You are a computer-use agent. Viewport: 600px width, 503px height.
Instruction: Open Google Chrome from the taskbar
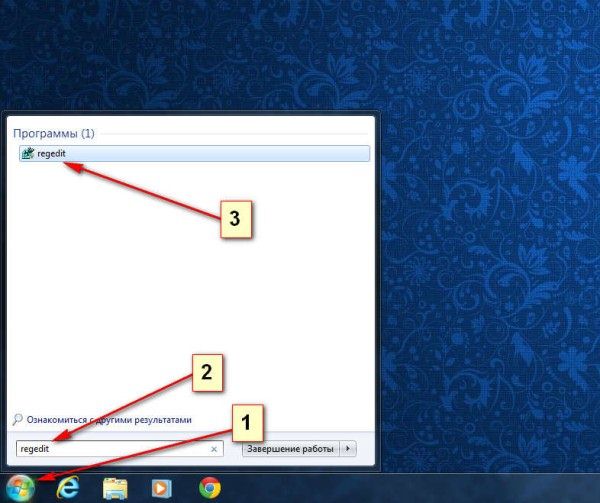(x=210, y=488)
